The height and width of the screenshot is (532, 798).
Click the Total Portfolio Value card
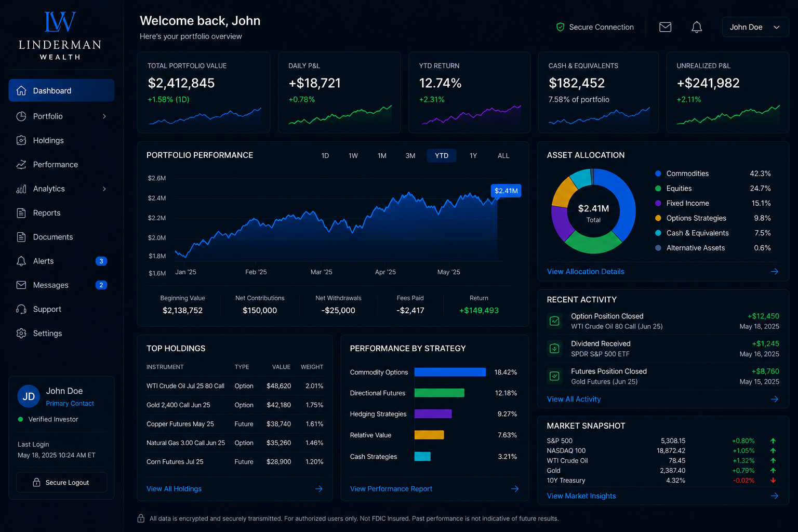click(204, 92)
